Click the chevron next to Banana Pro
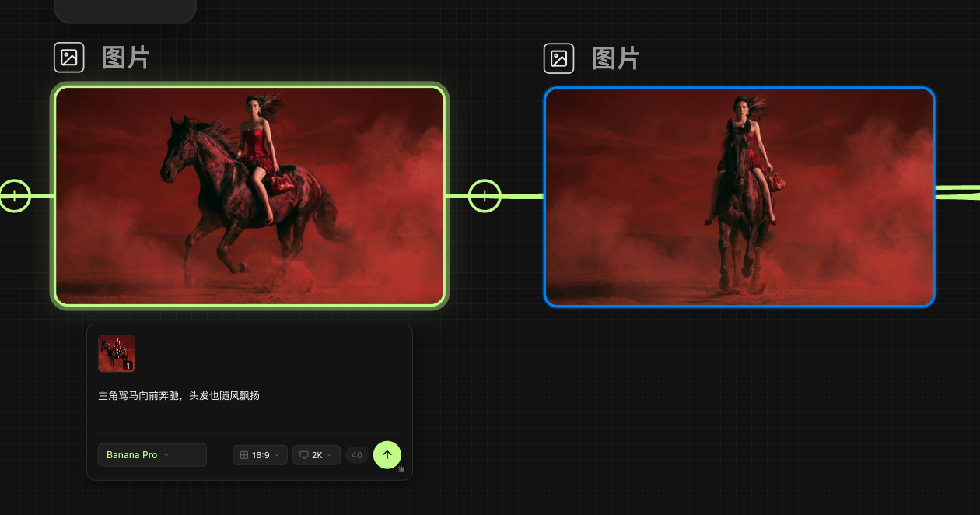 coord(166,455)
